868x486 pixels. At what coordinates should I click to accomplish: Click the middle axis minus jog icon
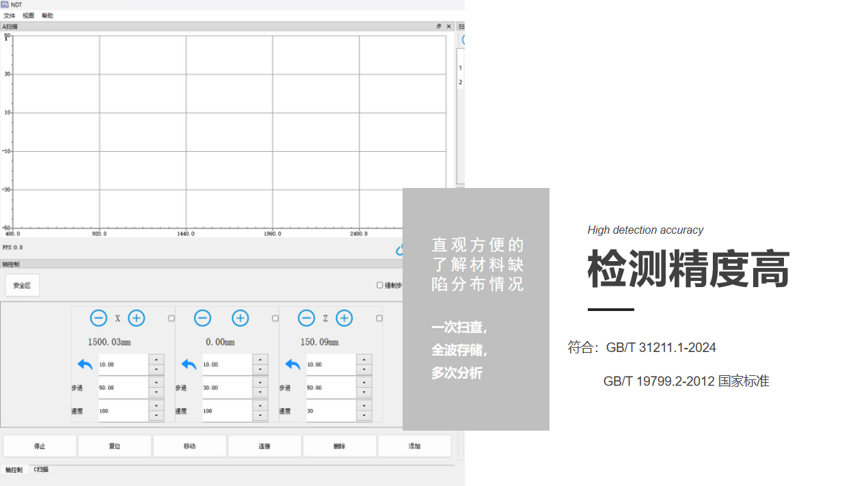(x=202, y=318)
